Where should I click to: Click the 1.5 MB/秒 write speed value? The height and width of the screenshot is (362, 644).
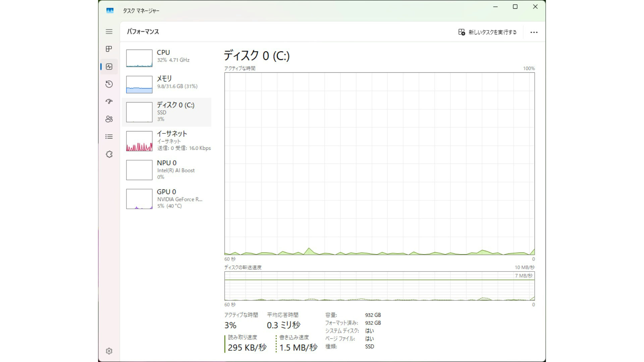coord(298,348)
